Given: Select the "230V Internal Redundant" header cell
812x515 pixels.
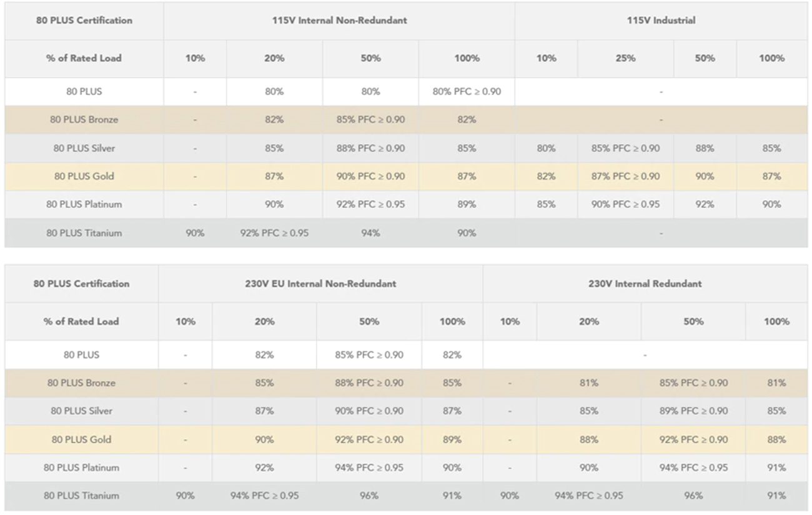Looking at the screenshot, I should 645,283.
